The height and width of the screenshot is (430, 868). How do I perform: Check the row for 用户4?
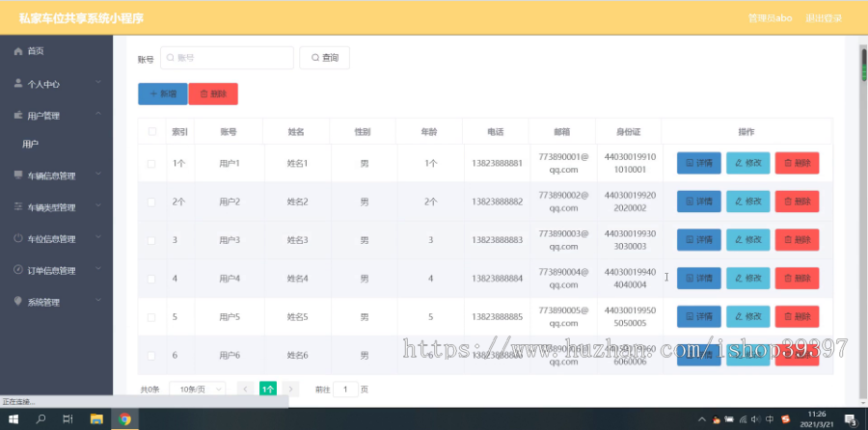(151, 279)
